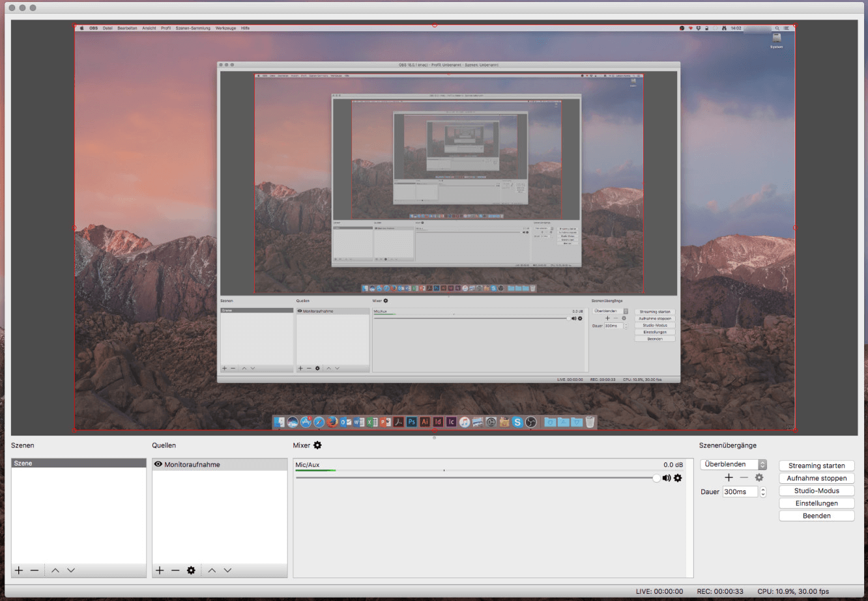The height and width of the screenshot is (601, 868).
Task: Move scene down in Szenen list
Action: [x=71, y=570]
